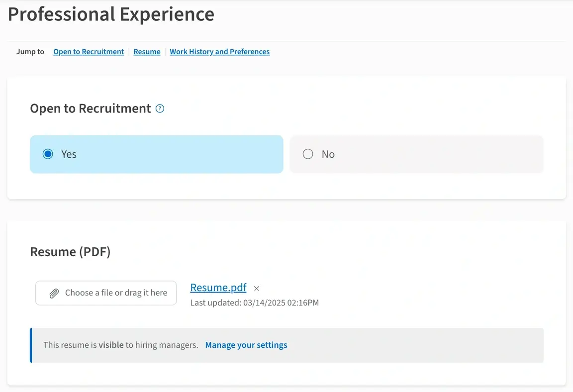The image size is (573, 392).
Task: Jump to Open to Recruitment section link
Action: (x=89, y=52)
